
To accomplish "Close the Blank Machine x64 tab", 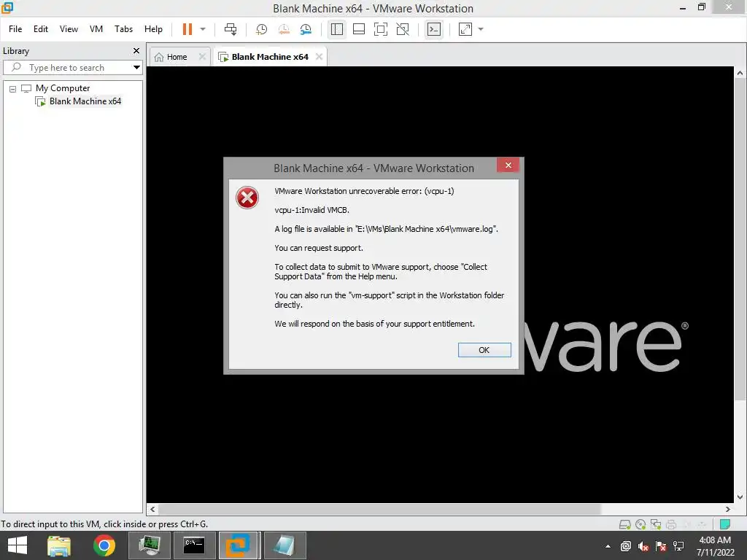I will 319,57.
